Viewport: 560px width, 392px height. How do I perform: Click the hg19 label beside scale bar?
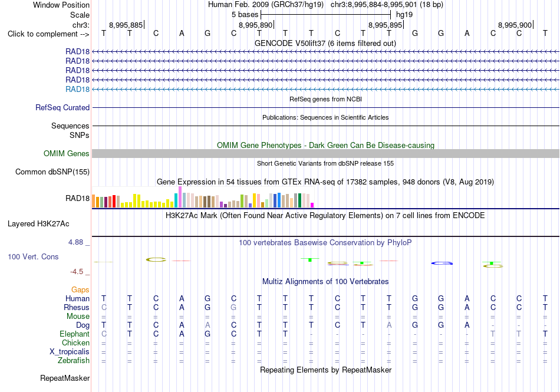click(404, 15)
